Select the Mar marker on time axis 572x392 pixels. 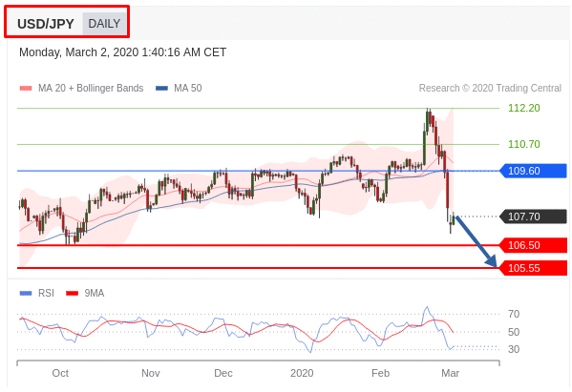[450, 374]
